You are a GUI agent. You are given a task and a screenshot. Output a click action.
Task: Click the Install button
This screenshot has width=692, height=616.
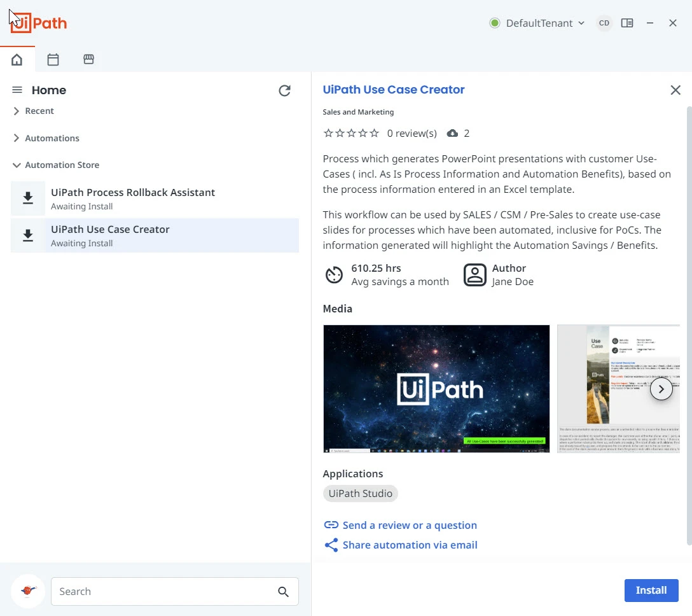[x=651, y=591]
